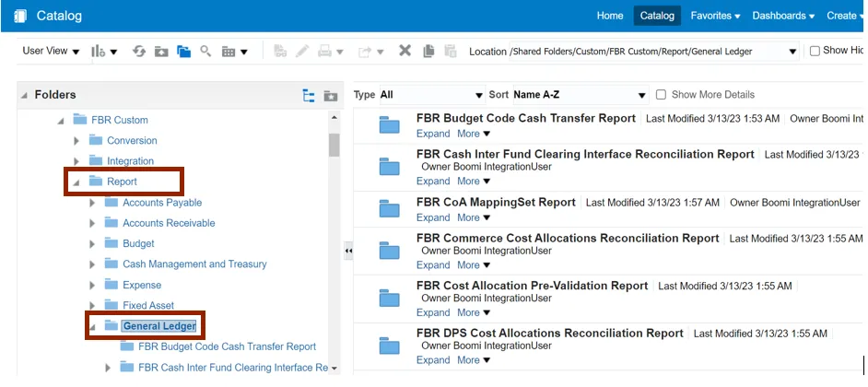The width and height of the screenshot is (868, 387).
Task: Open the Dashboards menu
Action: tap(782, 16)
